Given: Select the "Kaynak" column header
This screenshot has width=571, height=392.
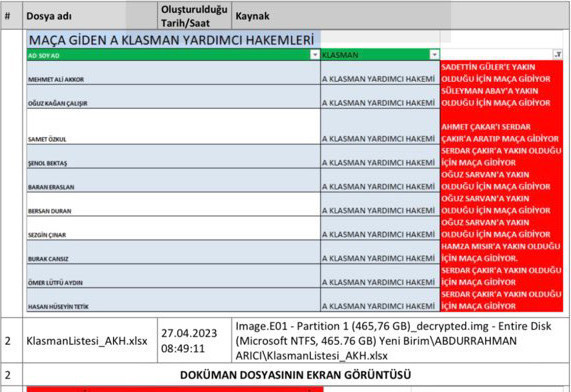Looking at the screenshot, I should pos(401,16).
